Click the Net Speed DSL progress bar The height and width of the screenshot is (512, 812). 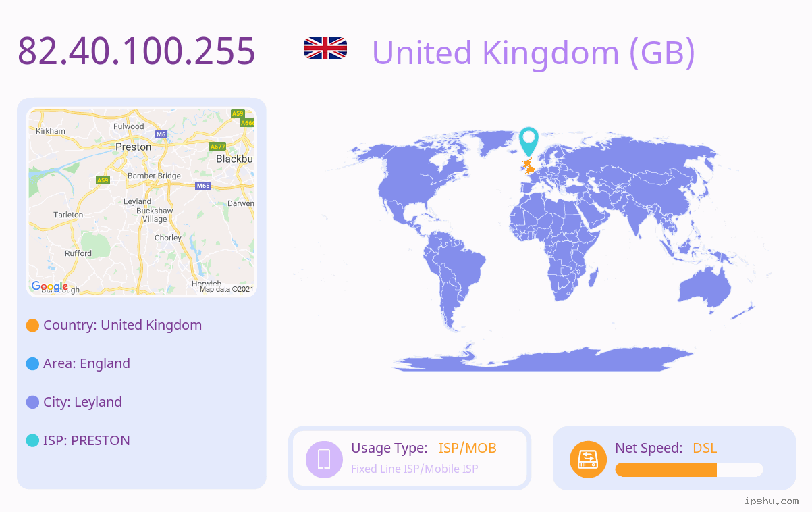[x=689, y=469]
